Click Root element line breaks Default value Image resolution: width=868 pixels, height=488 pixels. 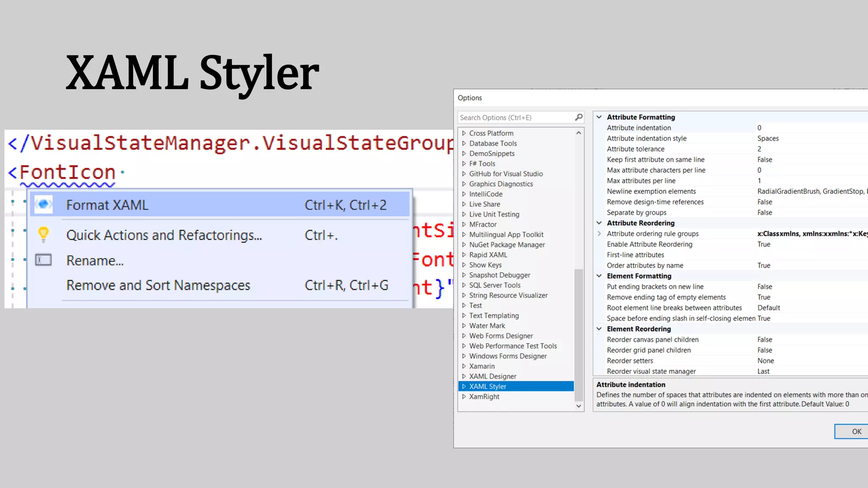coord(768,308)
